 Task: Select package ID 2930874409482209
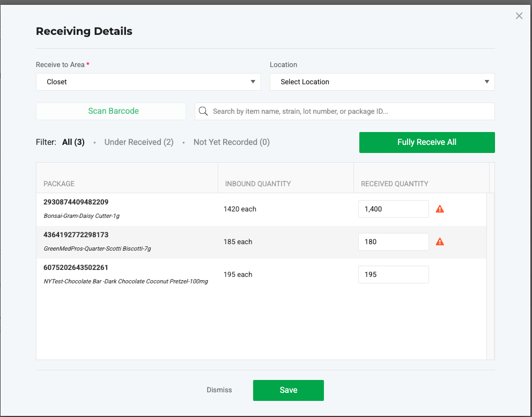(76, 202)
